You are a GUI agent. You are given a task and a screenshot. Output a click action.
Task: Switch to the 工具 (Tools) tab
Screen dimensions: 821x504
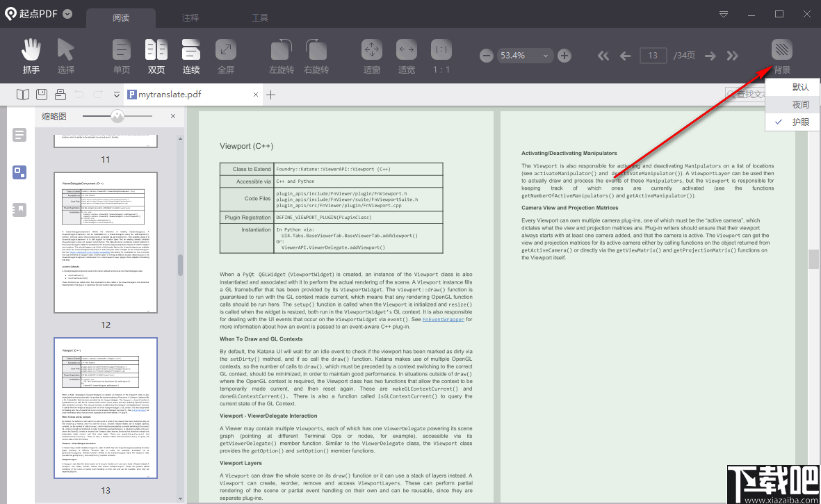260,18
